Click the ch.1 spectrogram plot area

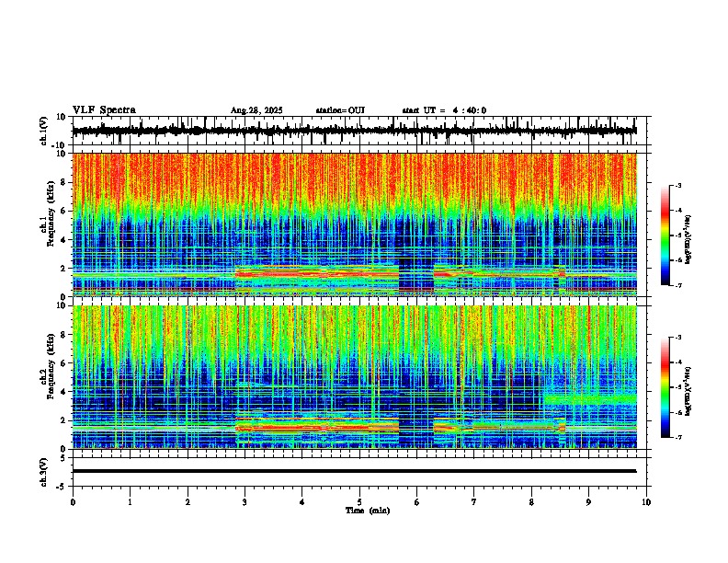[x=354, y=224]
